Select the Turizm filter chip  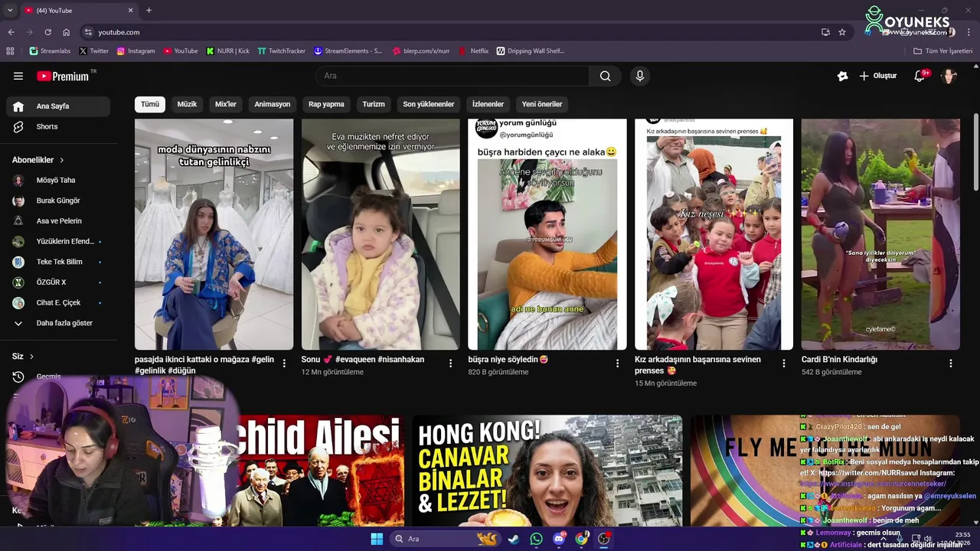pos(374,104)
